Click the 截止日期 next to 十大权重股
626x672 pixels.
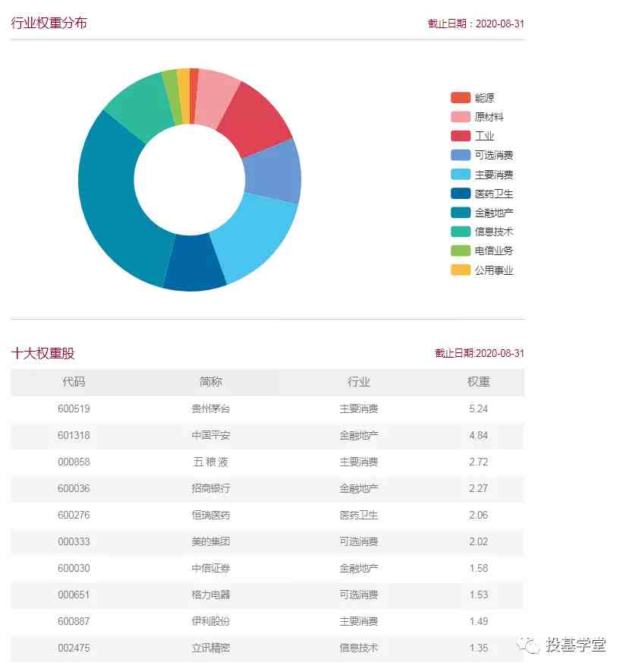pos(480,353)
